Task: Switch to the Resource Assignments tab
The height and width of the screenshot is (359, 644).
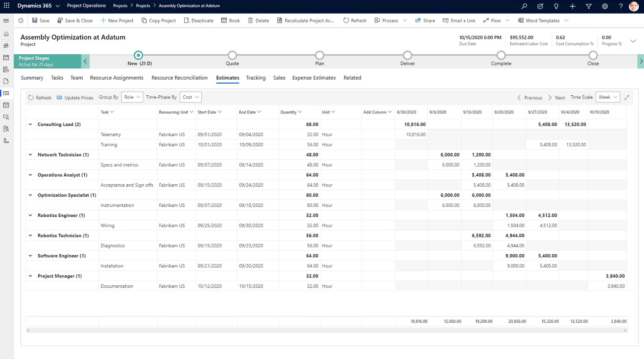Action: pos(117,78)
